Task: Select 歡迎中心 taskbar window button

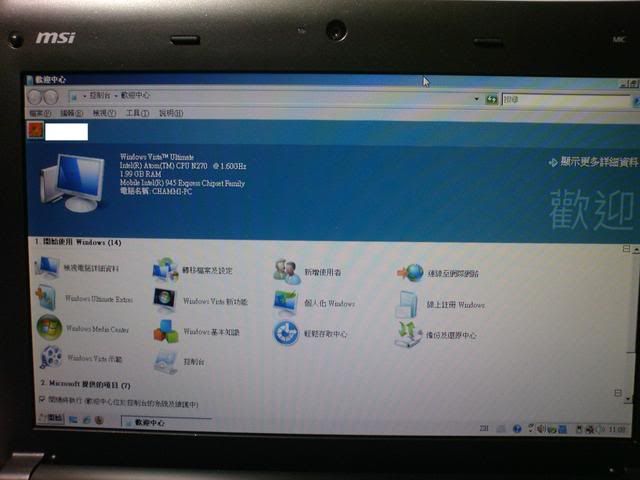Action: pyautogui.click(x=167, y=422)
